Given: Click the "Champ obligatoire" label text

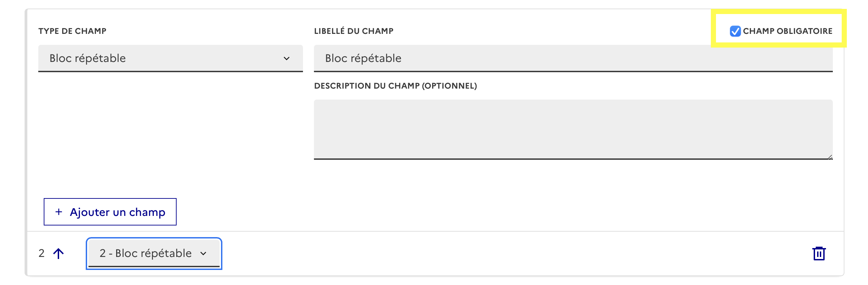Looking at the screenshot, I should (x=787, y=31).
